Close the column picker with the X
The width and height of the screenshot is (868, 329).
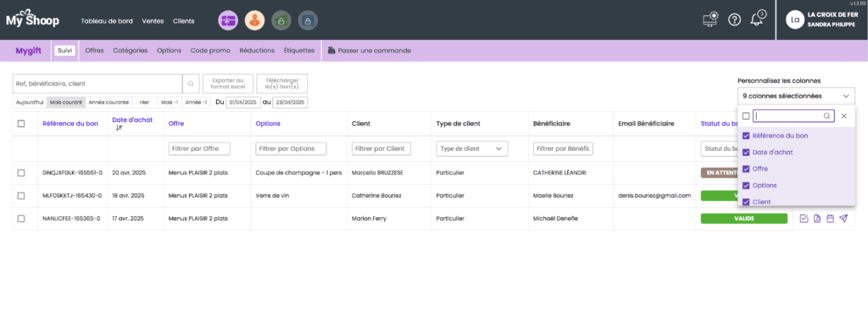pyautogui.click(x=843, y=116)
